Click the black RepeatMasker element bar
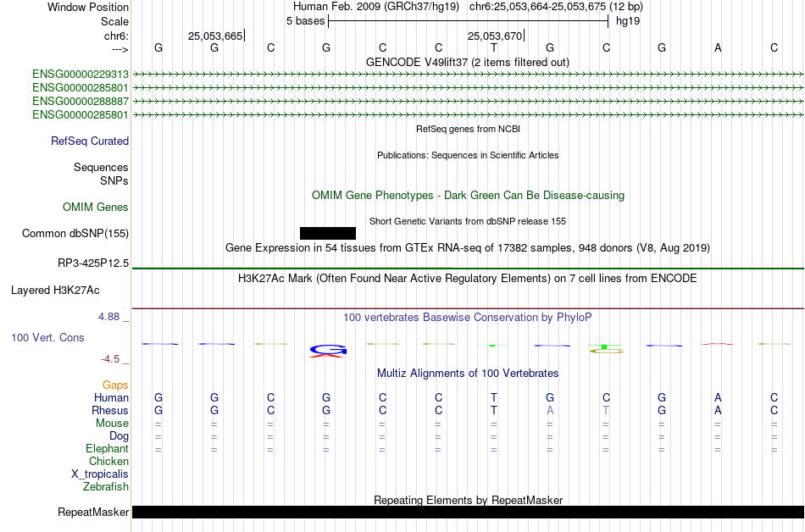The image size is (805, 532). pos(469,512)
